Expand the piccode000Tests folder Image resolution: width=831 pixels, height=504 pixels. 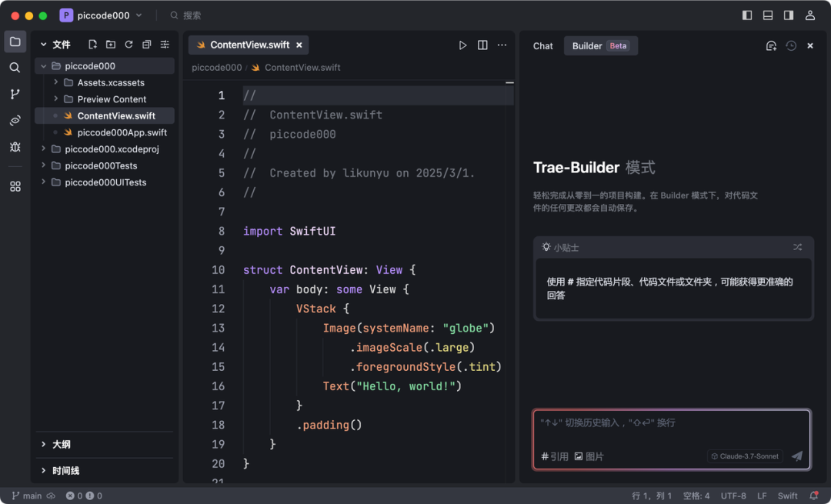coord(43,165)
